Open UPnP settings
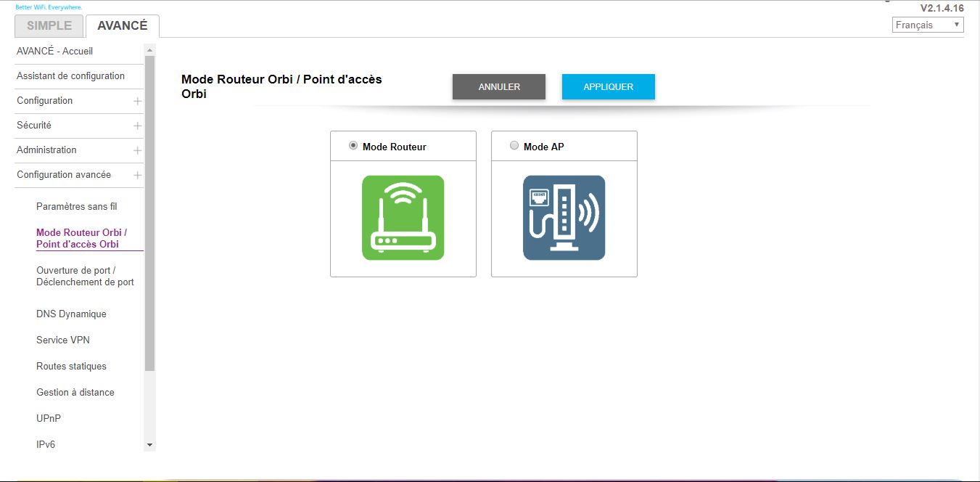 [49, 418]
